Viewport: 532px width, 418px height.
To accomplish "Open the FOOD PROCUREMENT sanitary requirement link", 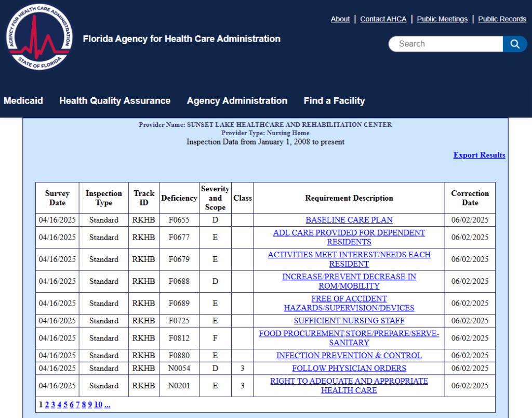I will click(349, 338).
